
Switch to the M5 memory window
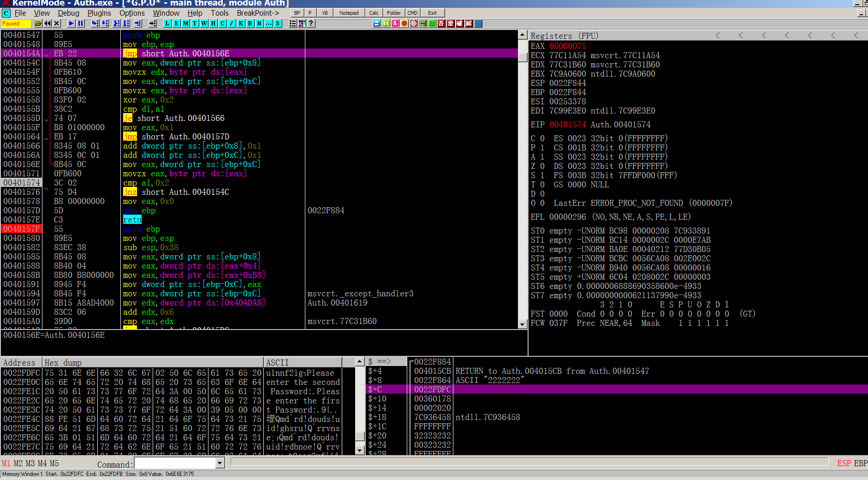point(54,463)
